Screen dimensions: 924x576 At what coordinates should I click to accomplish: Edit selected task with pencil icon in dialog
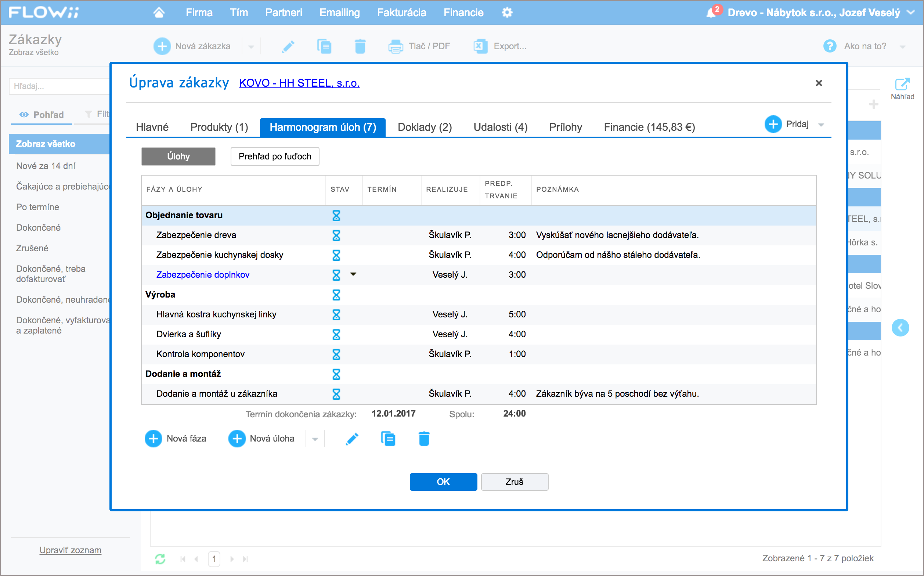coord(352,439)
